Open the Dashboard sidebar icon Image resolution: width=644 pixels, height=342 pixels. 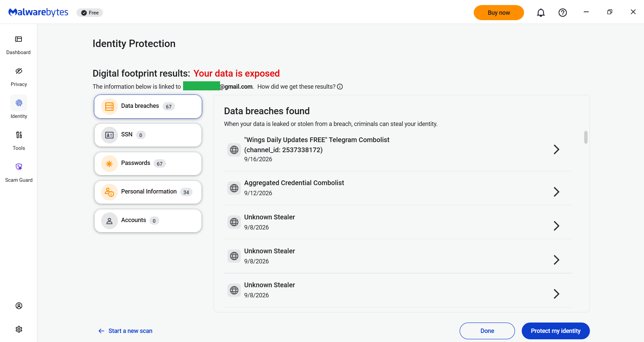[x=18, y=39]
